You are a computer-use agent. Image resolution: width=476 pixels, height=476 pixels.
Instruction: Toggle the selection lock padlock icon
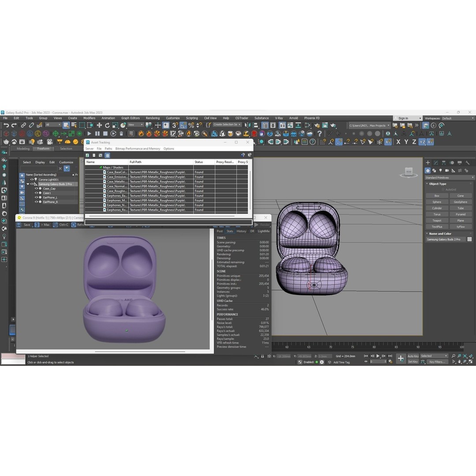pyautogui.click(x=263, y=356)
